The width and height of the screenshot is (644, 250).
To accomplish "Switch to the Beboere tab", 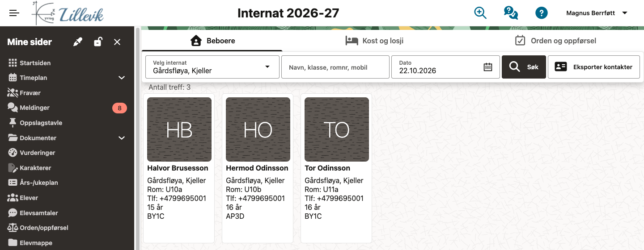I will (x=212, y=41).
